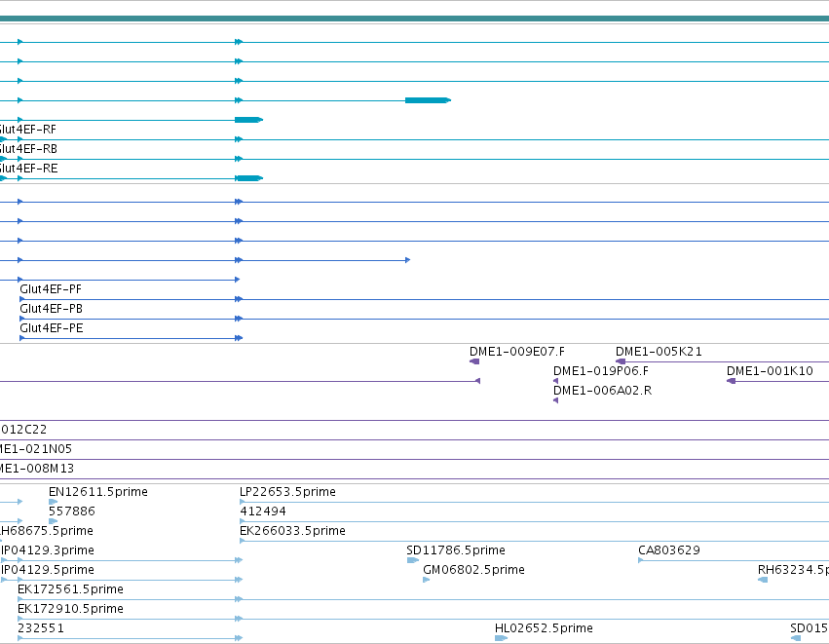Image resolution: width=829 pixels, height=644 pixels.
Task: Select the DME1-019P06.F clone label
Action: pos(601,371)
